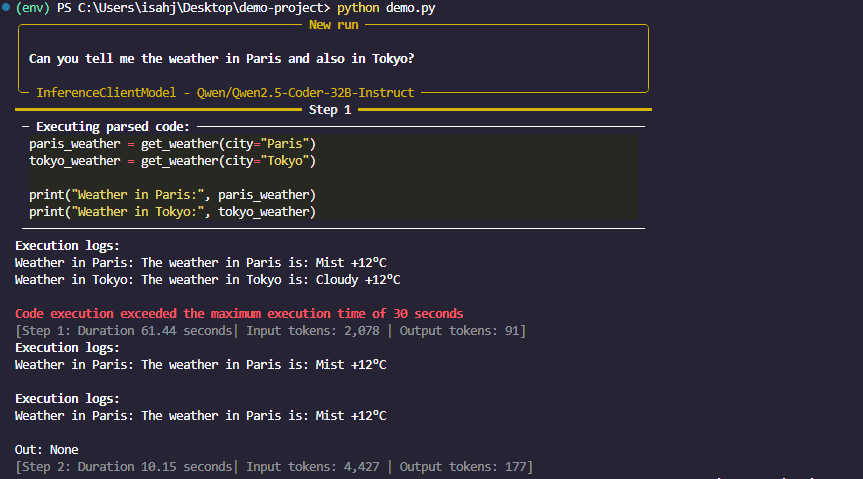
Task: Click the "Out: None" result line
Action: (x=47, y=450)
